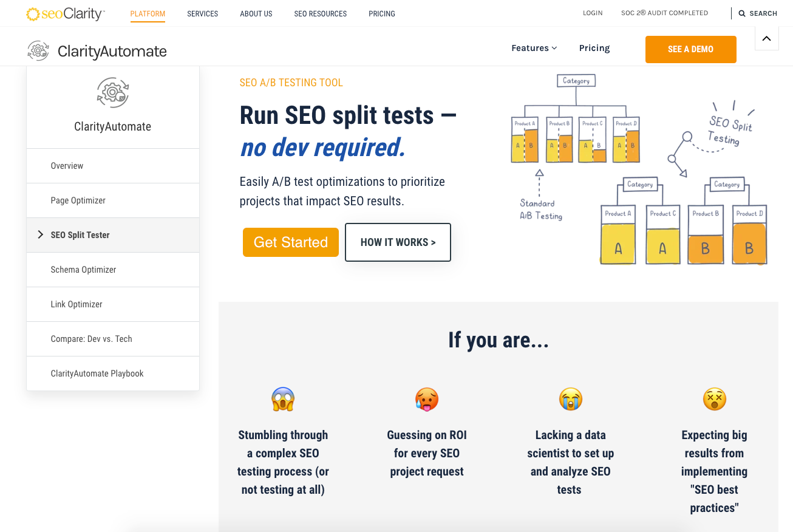
Task: Click the hot face emoji
Action: pyautogui.click(x=427, y=399)
